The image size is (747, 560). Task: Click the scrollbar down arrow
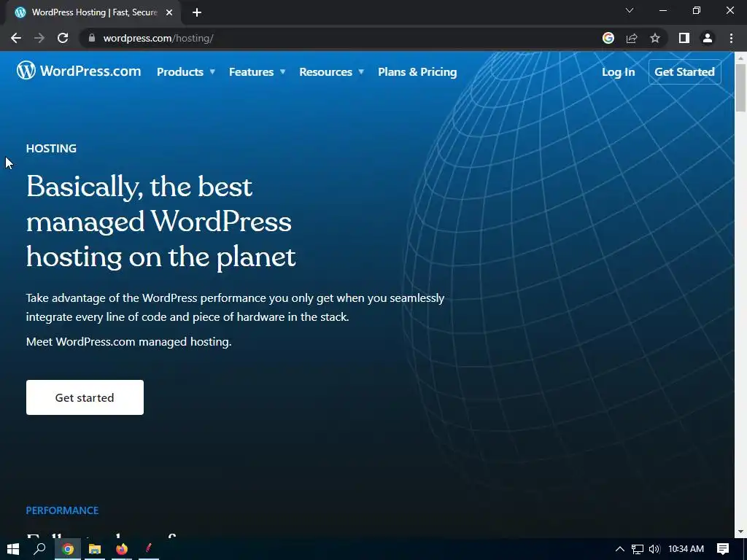pos(740,532)
